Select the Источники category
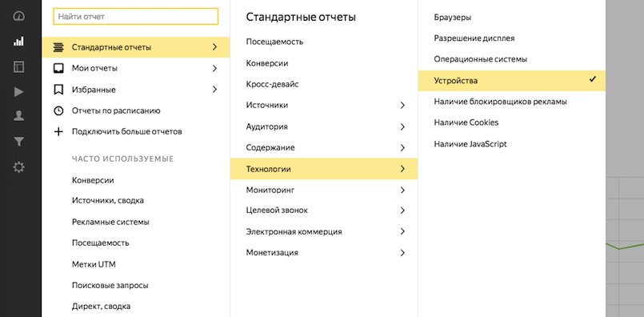This screenshot has height=317, width=644. pos(324,105)
